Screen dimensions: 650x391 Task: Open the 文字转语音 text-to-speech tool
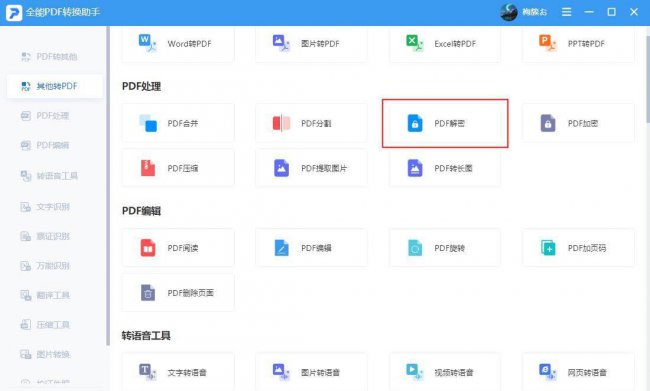178,372
